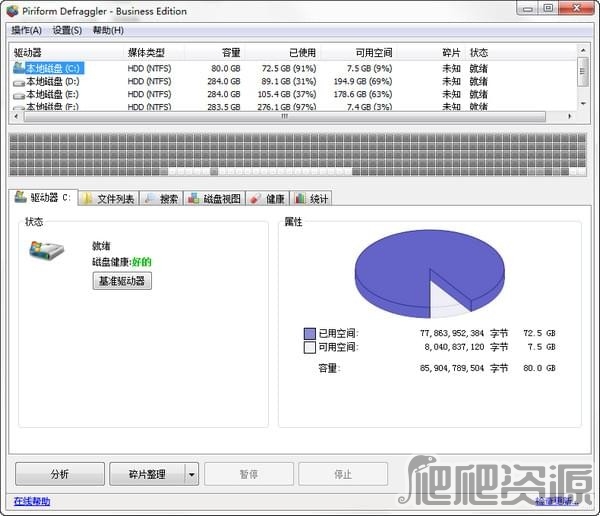Switch to the 搜索 (Search) tab
The height and width of the screenshot is (516, 600).
click(161, 198)
